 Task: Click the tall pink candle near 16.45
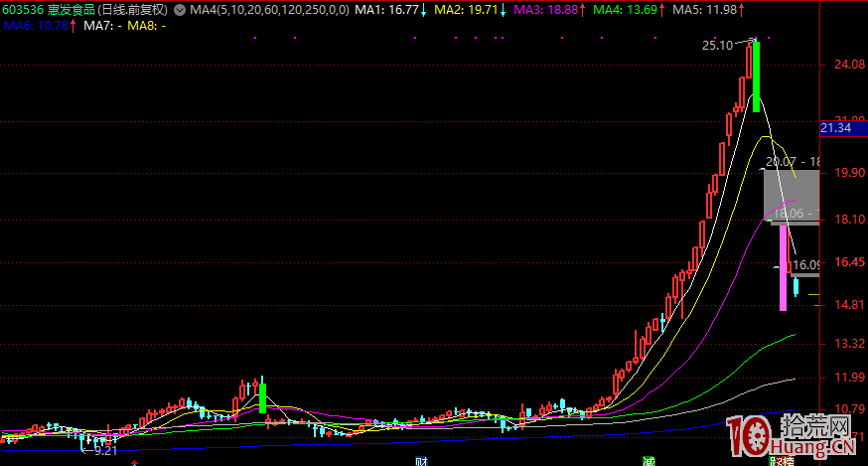tap(783, 267)
